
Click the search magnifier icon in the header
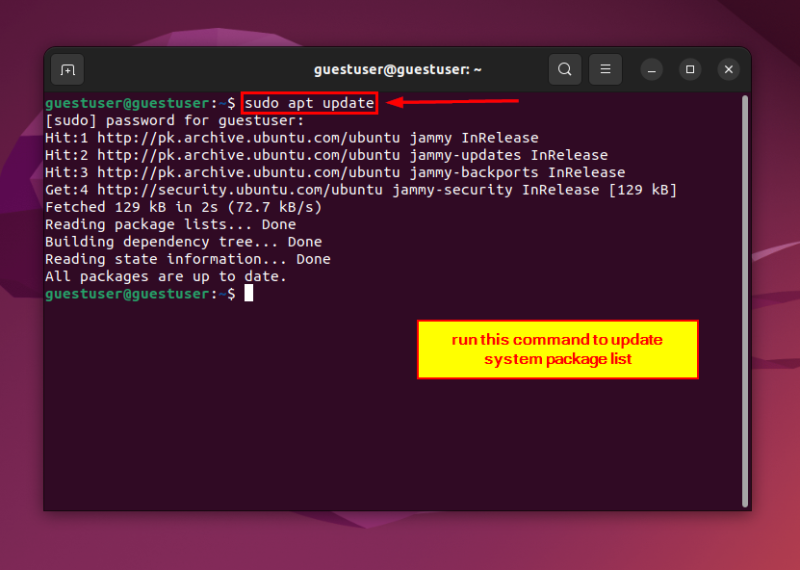[565, 69]
